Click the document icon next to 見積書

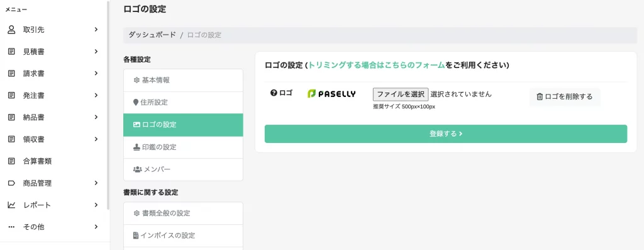pos(11,52)
